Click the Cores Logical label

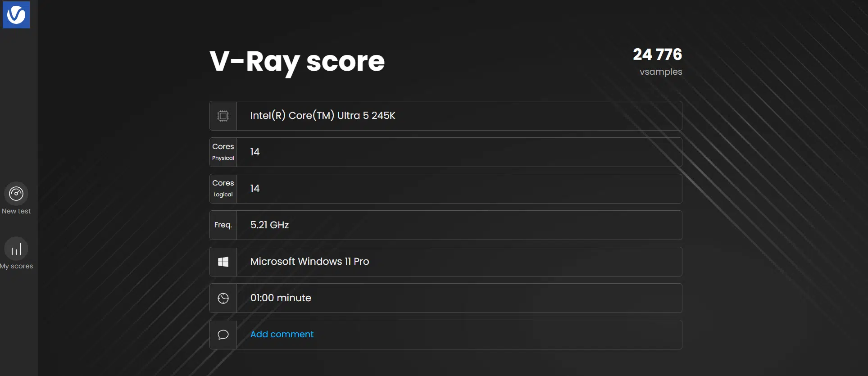click(223, 189)
